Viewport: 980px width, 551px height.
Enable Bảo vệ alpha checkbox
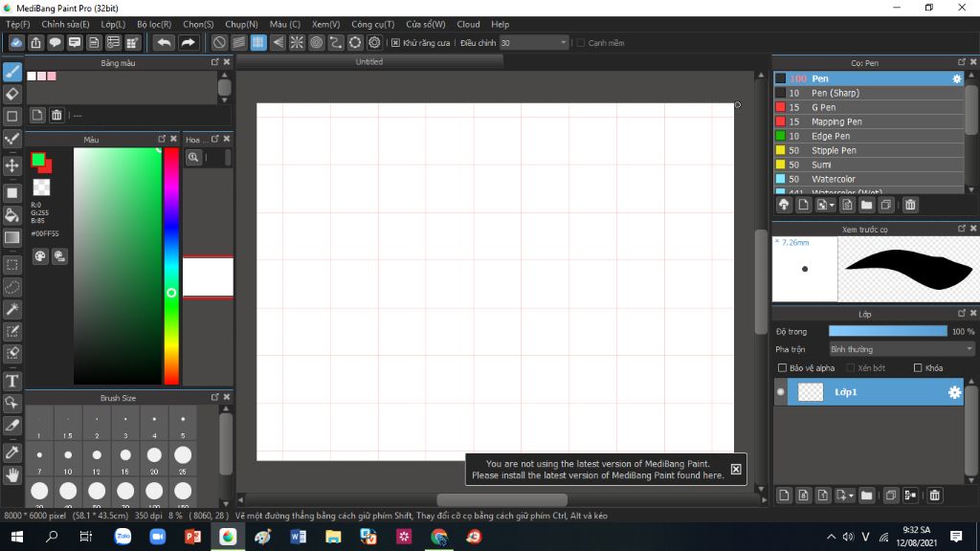click(x=782, y=368)
